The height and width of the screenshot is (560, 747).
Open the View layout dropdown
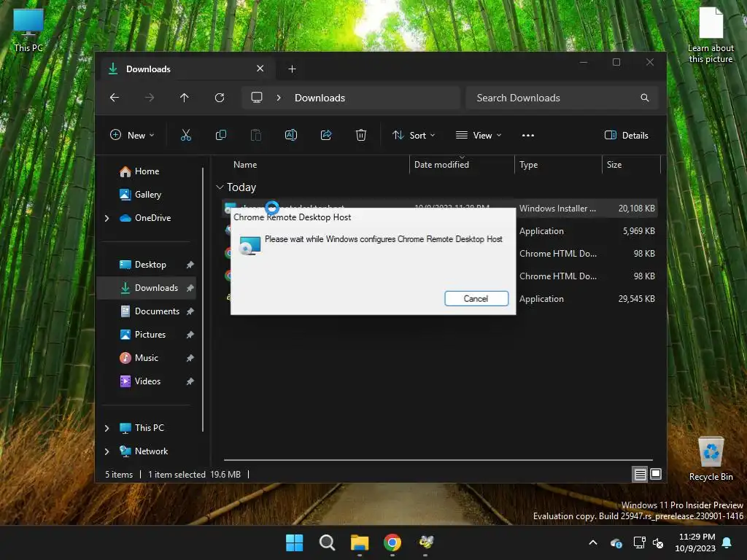(479, 135)
